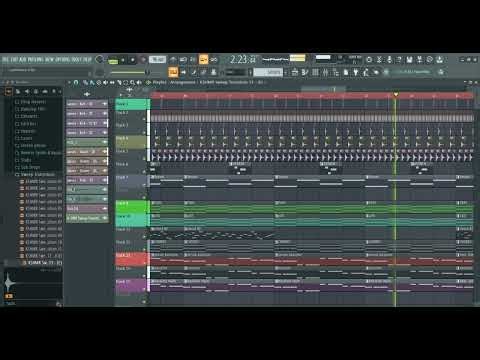This screenshot has width=480, height=360.
Task: Click the view mixer icon
Action: 325,72
